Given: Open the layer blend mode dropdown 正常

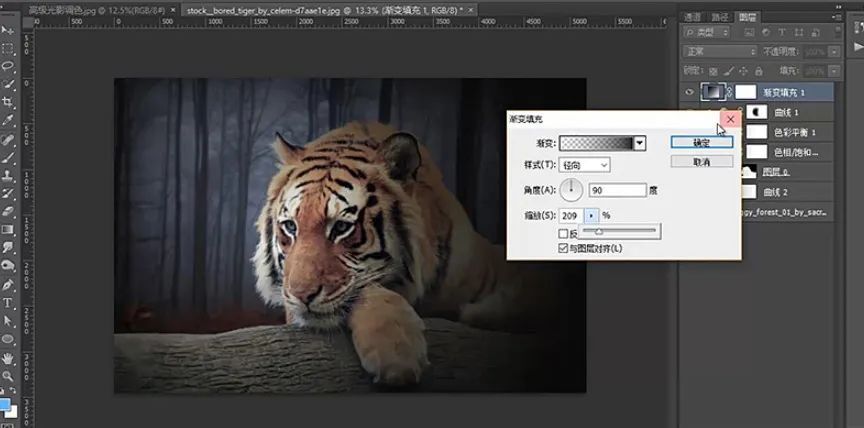Looking at the screenshot, I should [719, 51].
